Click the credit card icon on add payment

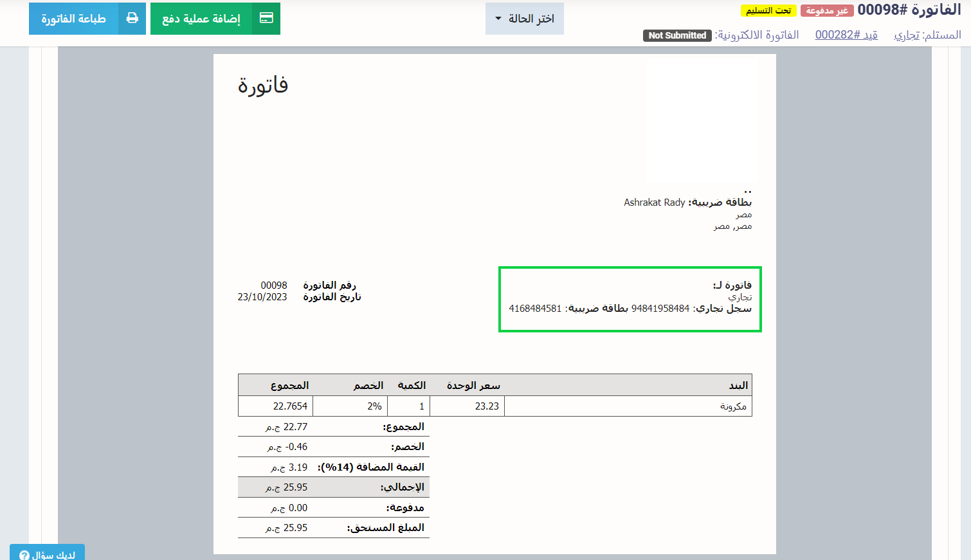(x=266, y=19)
